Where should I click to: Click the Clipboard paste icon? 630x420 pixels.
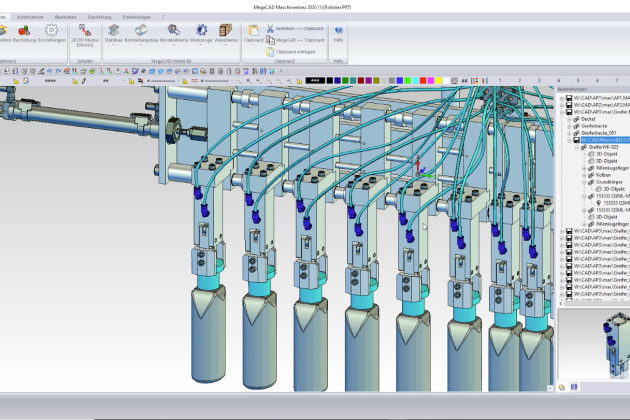click(x=252, y=32)
